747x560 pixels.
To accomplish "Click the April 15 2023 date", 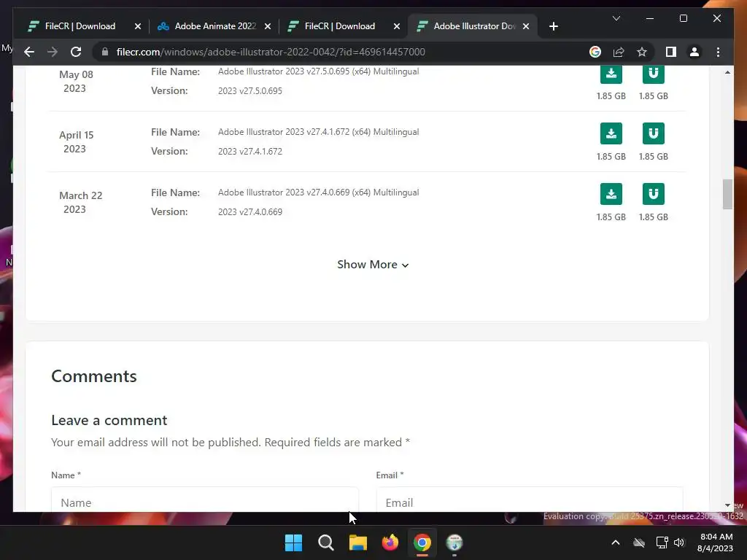I will 76,142.
